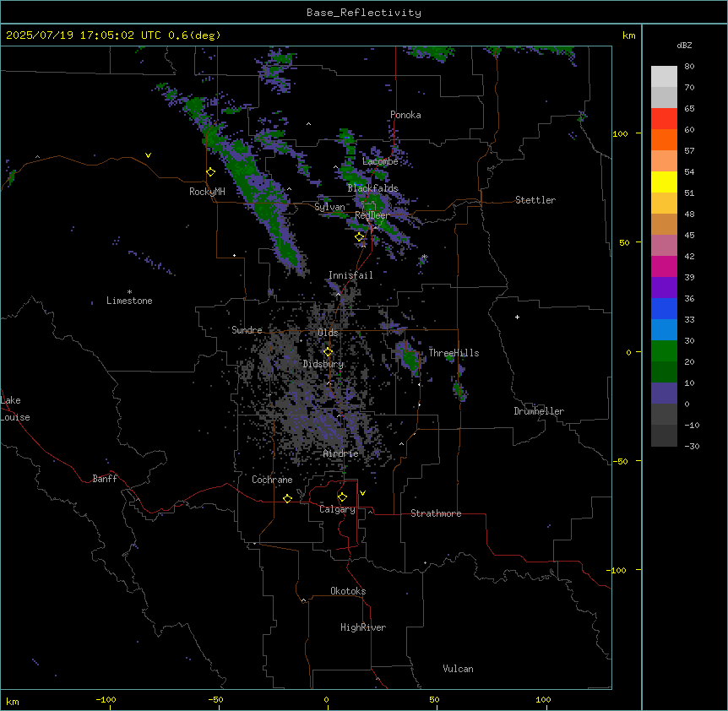
Task: Click the -50 tick on the bottom axis
Action: coord(215,699)
